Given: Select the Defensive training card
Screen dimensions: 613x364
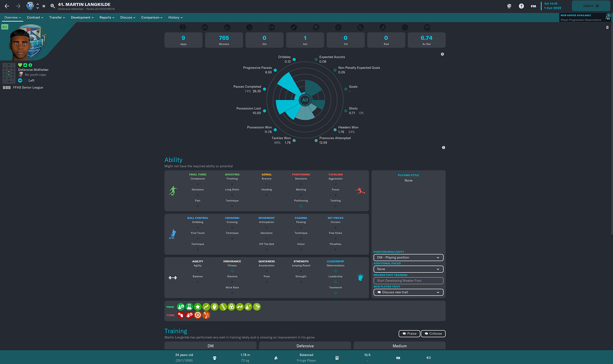Looking at the screenshot, I should [305, 346].
